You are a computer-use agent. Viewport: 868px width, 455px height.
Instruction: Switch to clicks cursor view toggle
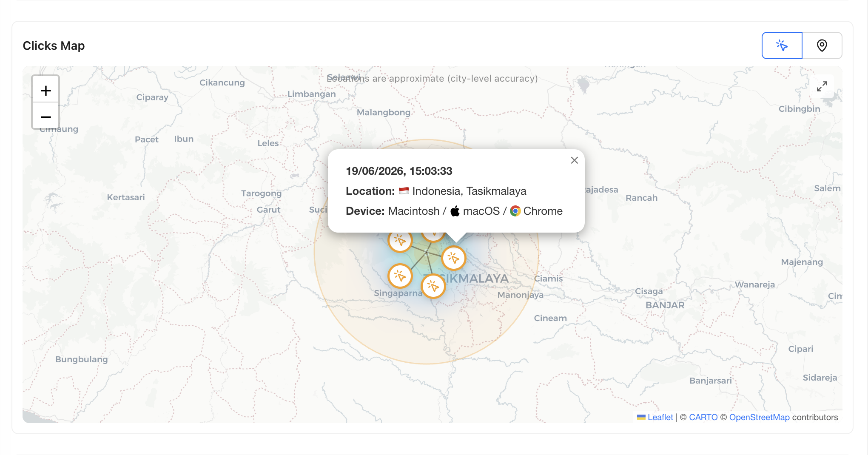click(782, 45)
